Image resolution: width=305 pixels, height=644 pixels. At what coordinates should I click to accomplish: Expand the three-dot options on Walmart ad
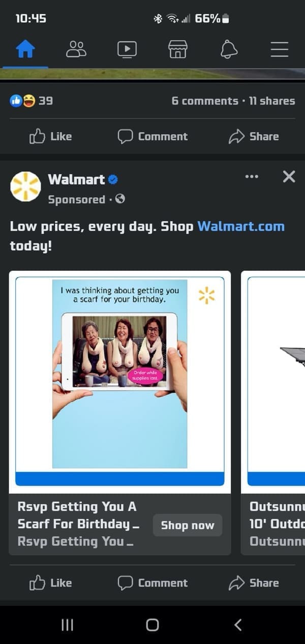tap(252, 177)
